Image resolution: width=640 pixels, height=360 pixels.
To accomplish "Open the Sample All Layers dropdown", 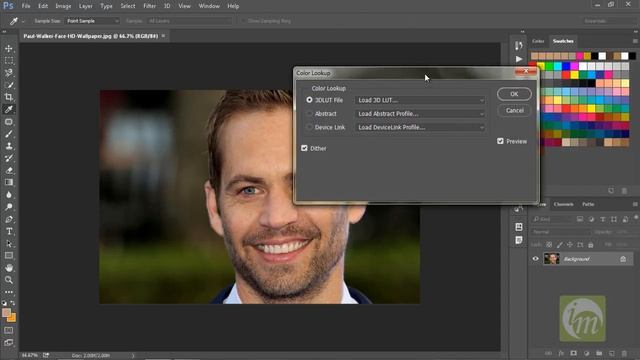I will tap(190, 21).
